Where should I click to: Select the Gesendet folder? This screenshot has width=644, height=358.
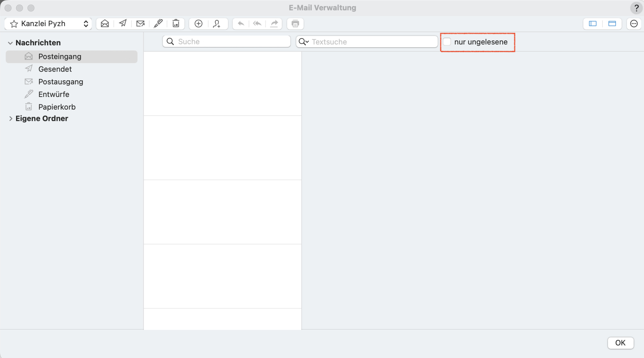click(55, 69)
